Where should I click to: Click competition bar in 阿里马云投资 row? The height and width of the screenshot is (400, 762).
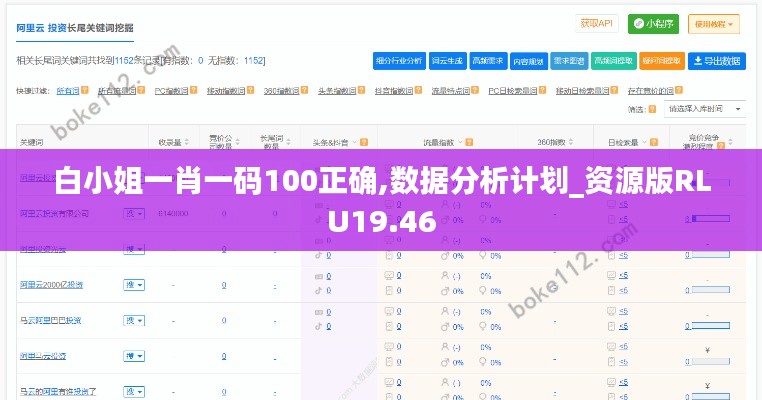[x=710, y=361]
